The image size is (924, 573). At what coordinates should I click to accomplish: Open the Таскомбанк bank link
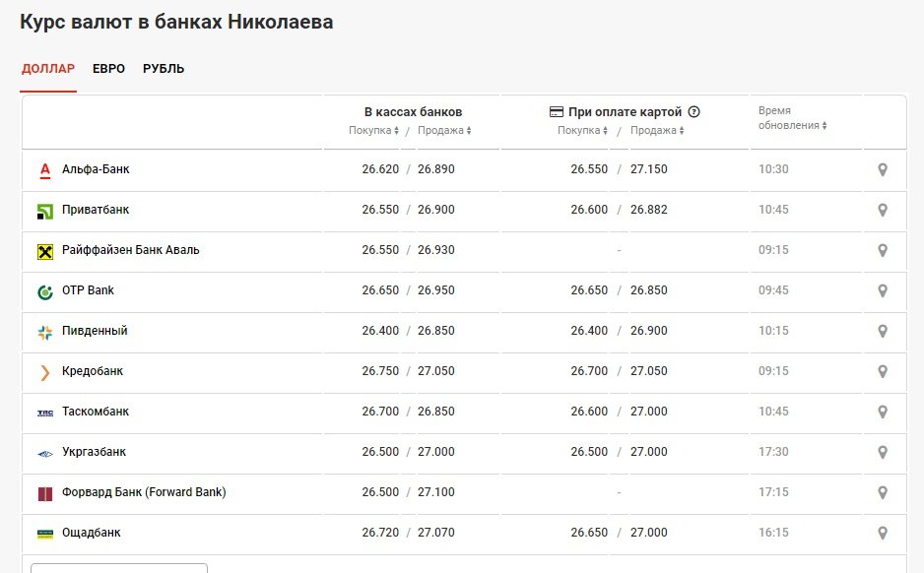point(95,412)
